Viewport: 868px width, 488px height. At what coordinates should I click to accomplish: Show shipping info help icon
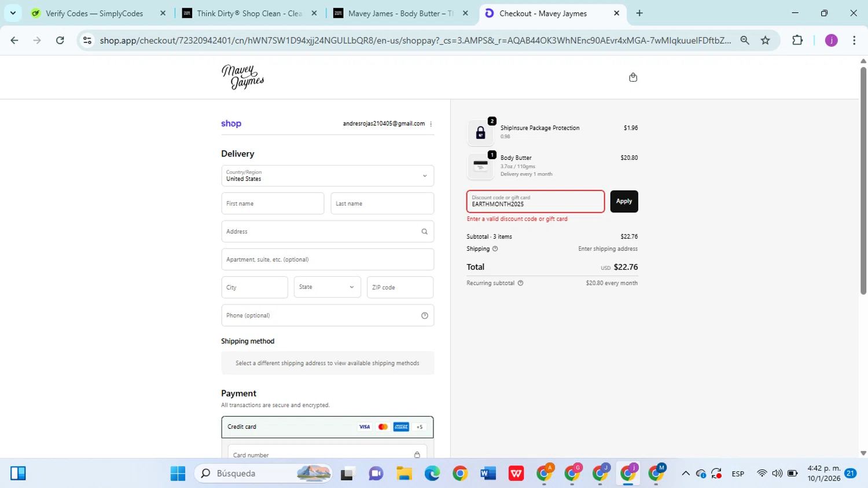pos(495,249)
